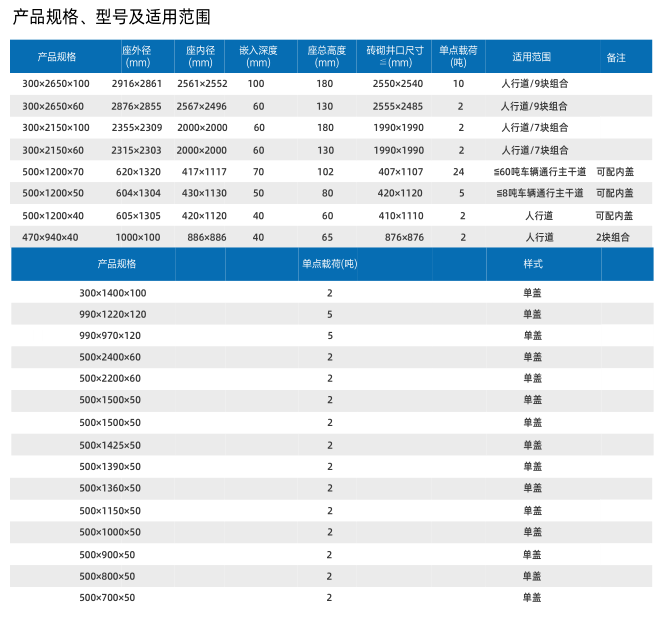Click the 500×2400×60 spec cell
Viewport: 664px width, 625px height.
110,357
